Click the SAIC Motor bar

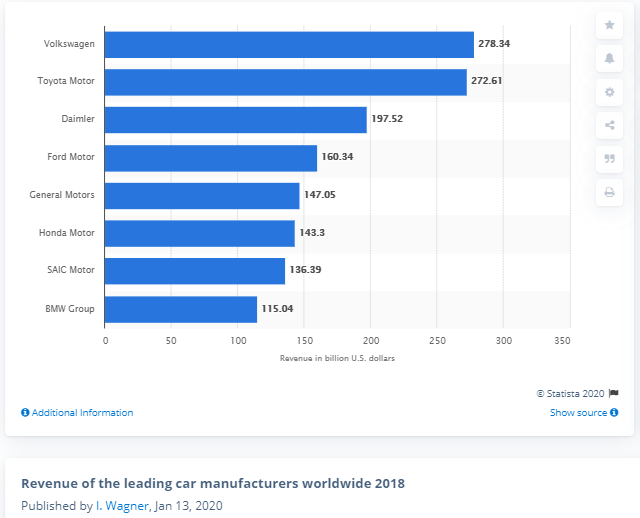(x=195, y=271)
